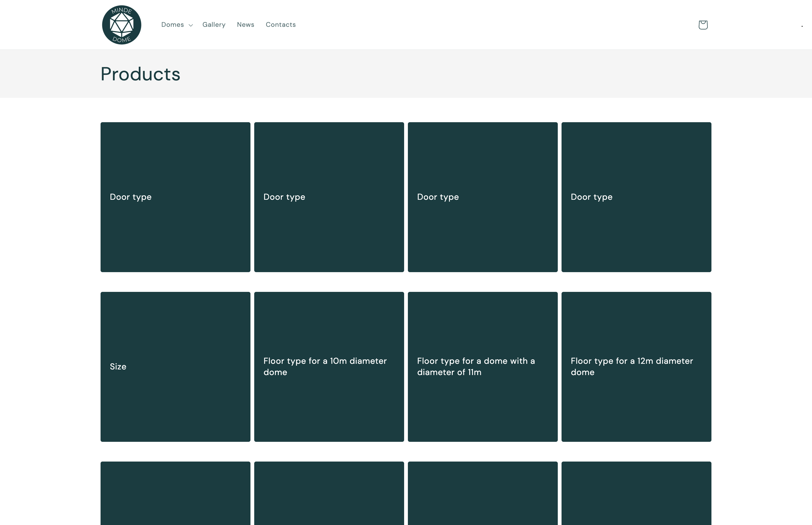
Task: Click the third Door type tile
Action: [483, 197]
